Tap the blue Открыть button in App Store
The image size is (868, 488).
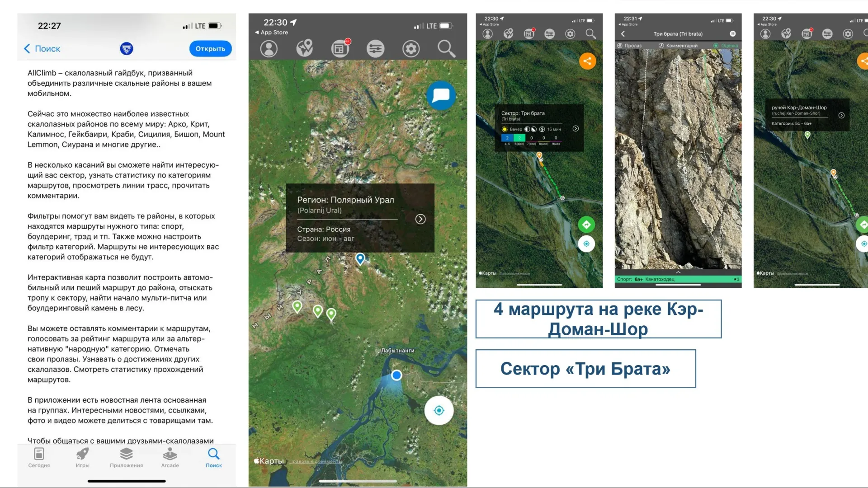point(210,49)
